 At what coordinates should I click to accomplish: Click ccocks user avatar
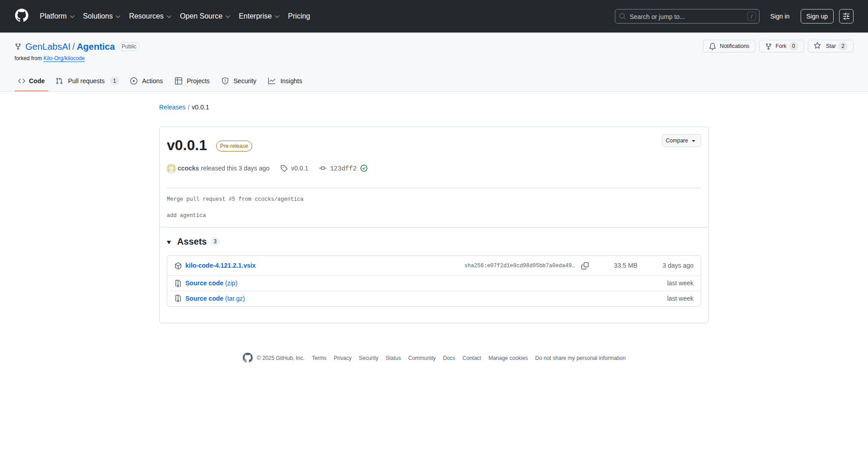point(171,169)
